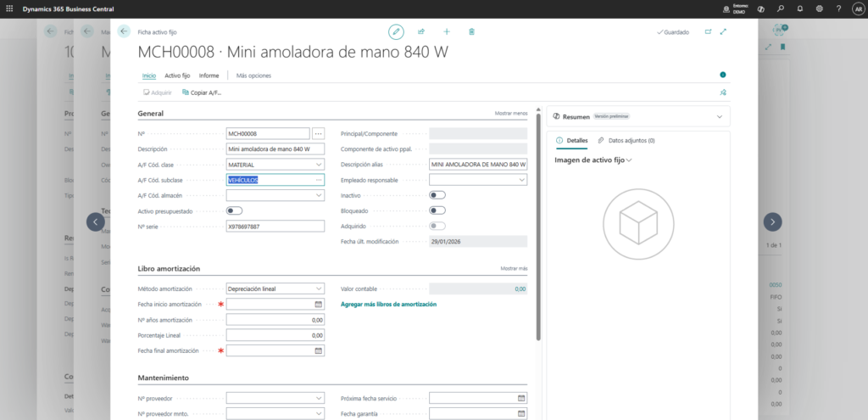Image resolution: width=868 pixels, height=420 pixels.
Task: Open the Empleado responsable dropdown
Action: click(520, 180)
